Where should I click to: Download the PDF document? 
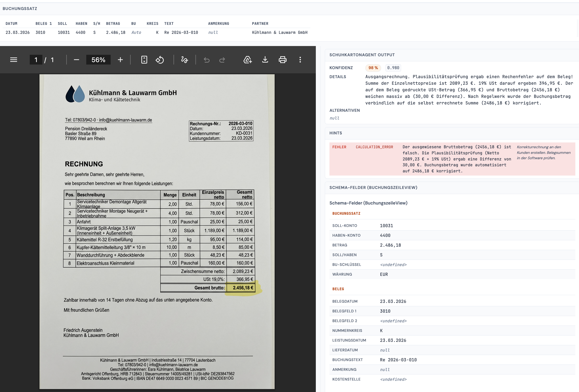(265, 60)
